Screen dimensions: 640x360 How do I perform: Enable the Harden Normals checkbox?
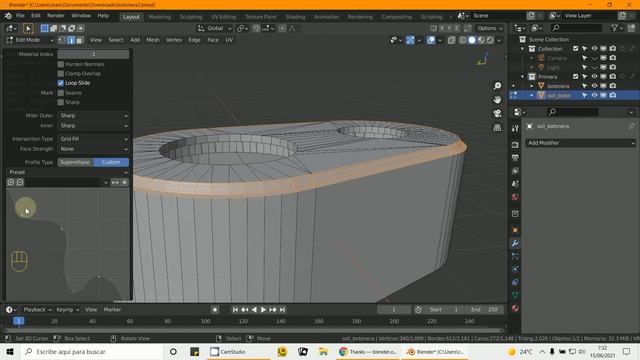pyautogui.click(x=61, y=64)
